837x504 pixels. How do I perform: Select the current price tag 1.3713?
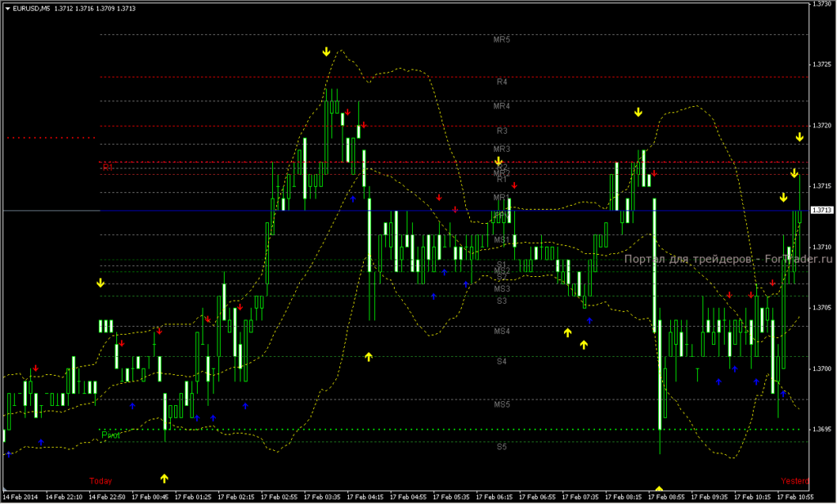[x=822, y=210]
